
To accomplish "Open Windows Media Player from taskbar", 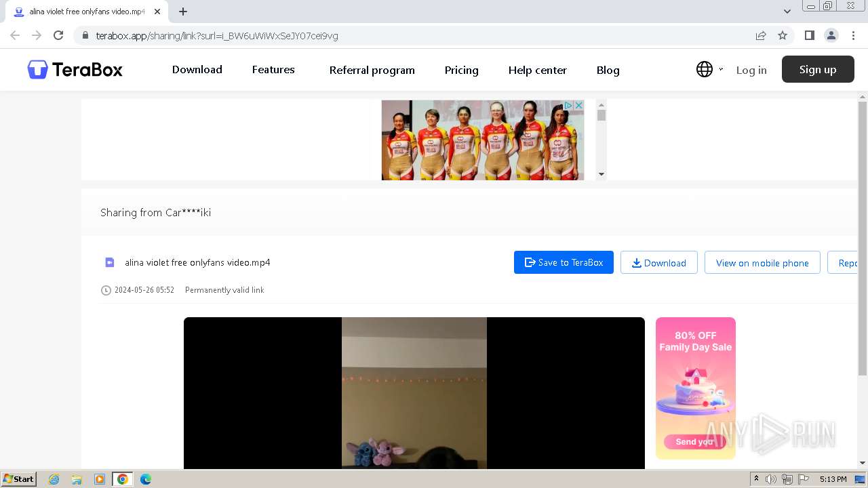I will click(x=100, y=479).
